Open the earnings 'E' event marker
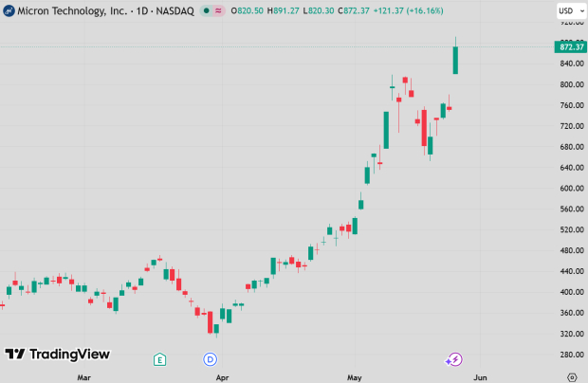Image resolution: width=588 pixels, height=383 pixels. point(159,359)
